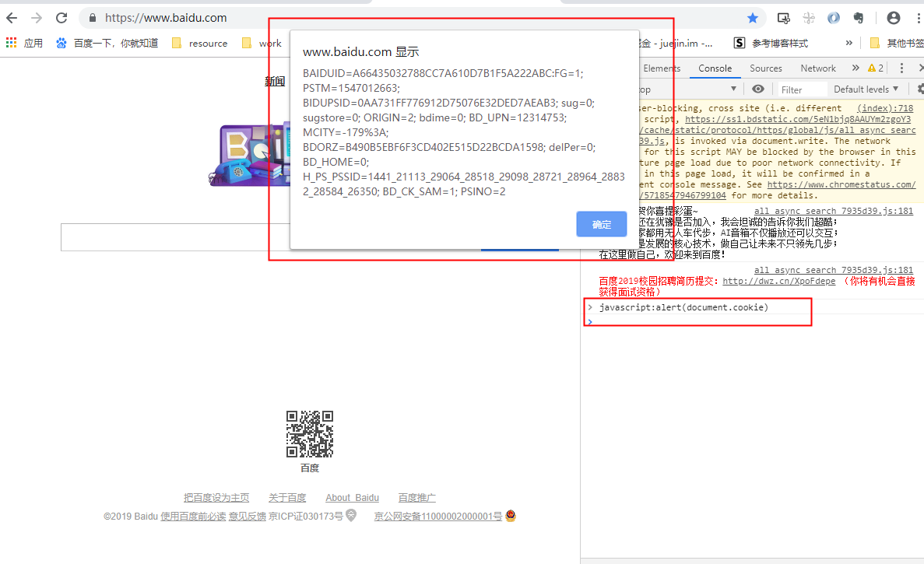
Task: Show hidden bookmarks with the double chevron
Action: tap(848, 43)
